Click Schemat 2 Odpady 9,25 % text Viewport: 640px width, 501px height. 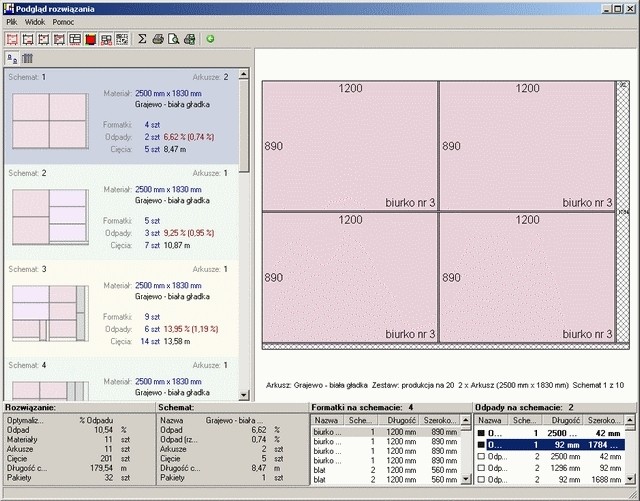click(160, 233)
